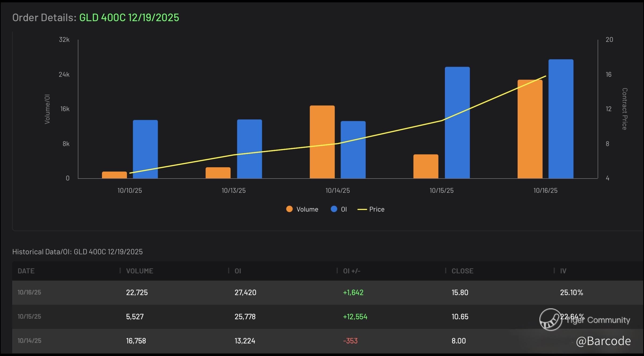Click the OI +/- column header
The image size is (644, 356).
point(352,271)
